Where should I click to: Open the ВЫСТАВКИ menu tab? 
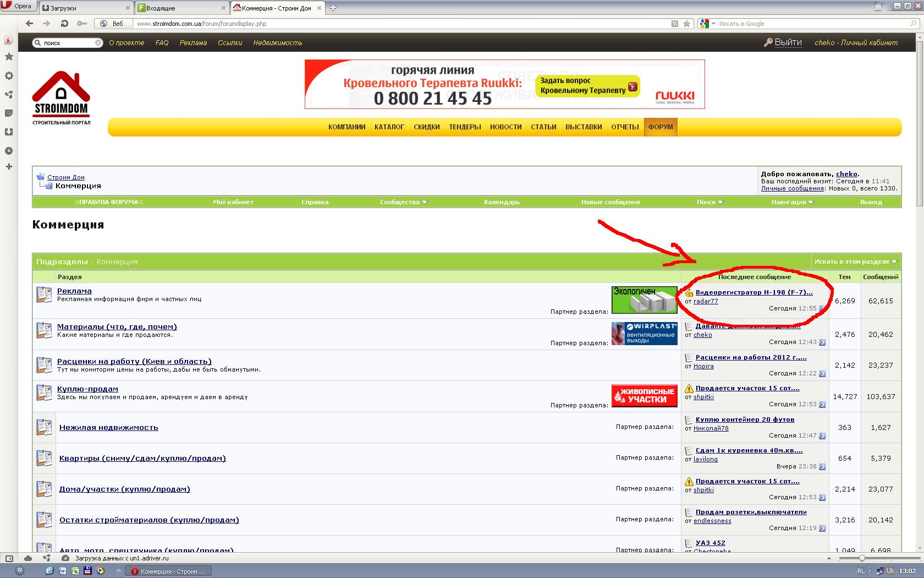[584, 127]
